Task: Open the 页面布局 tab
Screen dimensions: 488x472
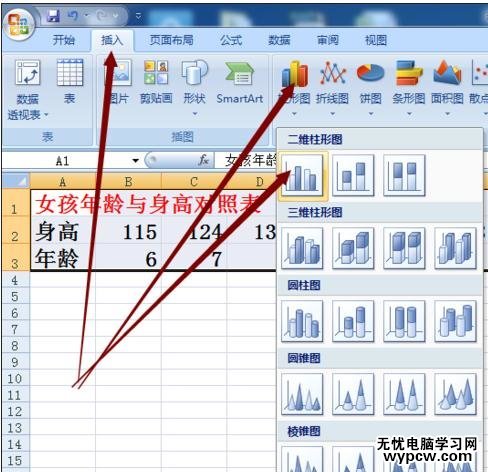Action: click(171, 40)
